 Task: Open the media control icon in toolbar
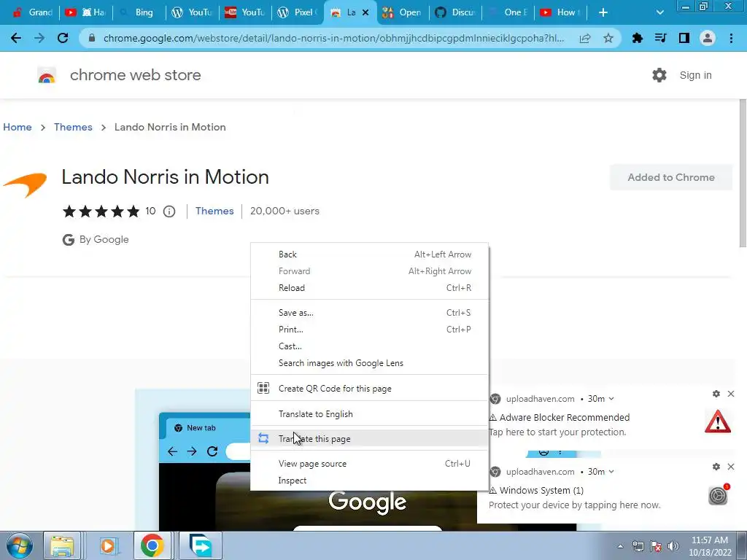661,38
